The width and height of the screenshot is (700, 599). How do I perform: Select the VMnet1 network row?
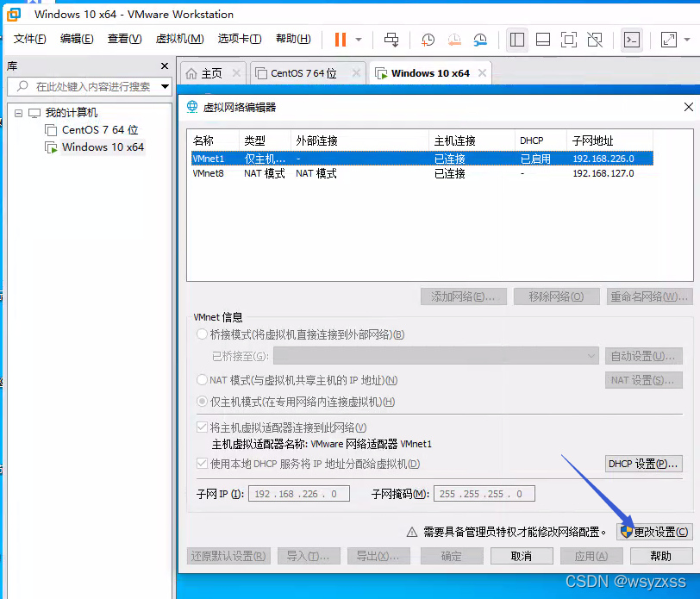[x=422, y=159]
